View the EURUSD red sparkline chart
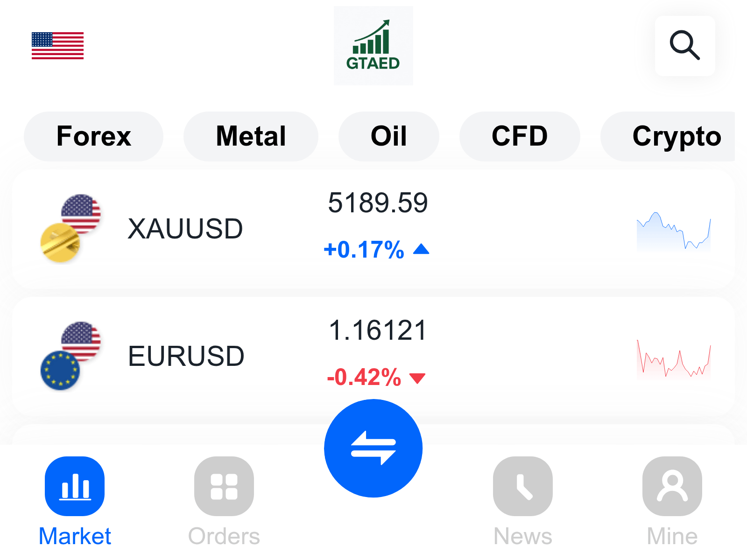This screenshot has width=747, height=560. pos(674,359)
